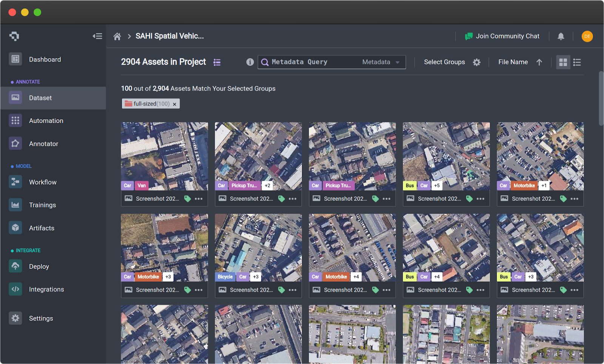Open the Select Groups dropdown
604x364 pixels.
(x=444, y=62)
